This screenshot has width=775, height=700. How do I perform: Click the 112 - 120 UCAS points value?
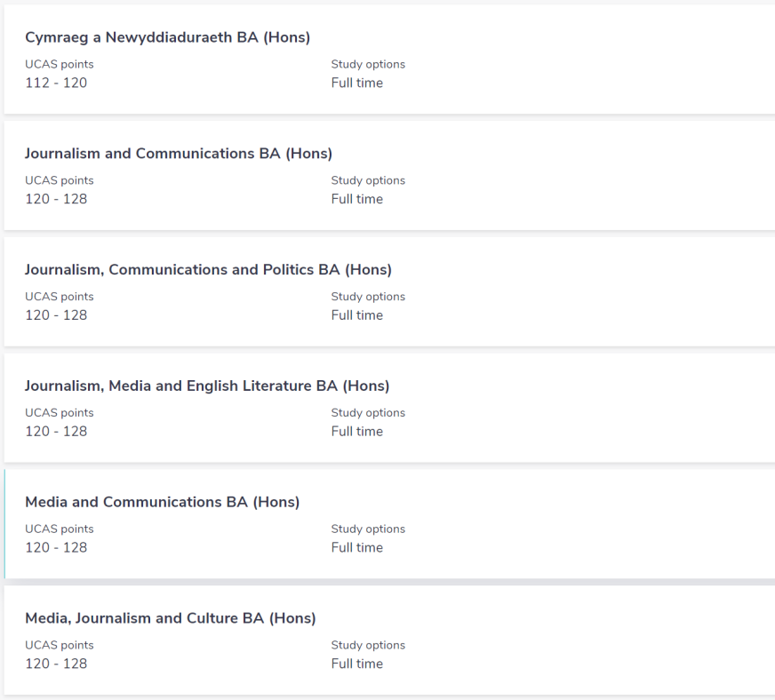pos(56,84)
